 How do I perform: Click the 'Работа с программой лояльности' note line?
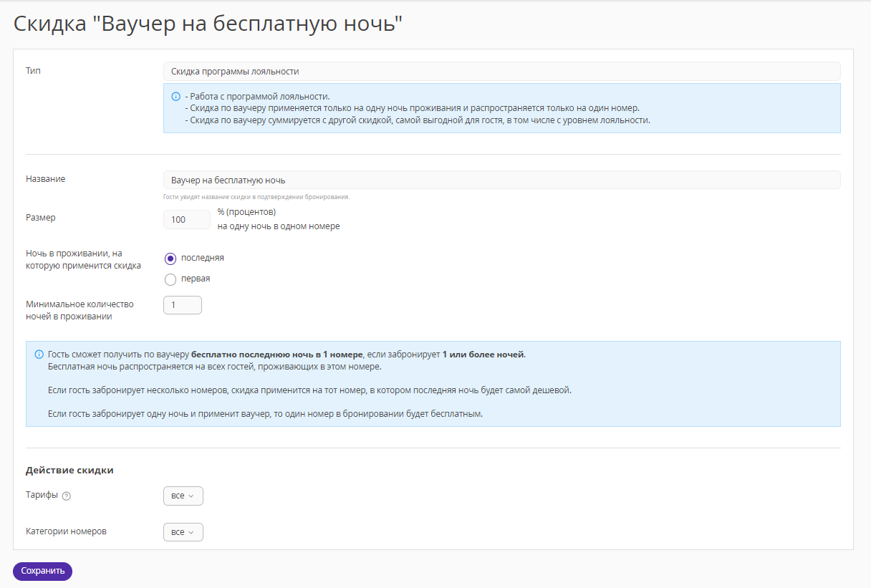click(257, 97)
